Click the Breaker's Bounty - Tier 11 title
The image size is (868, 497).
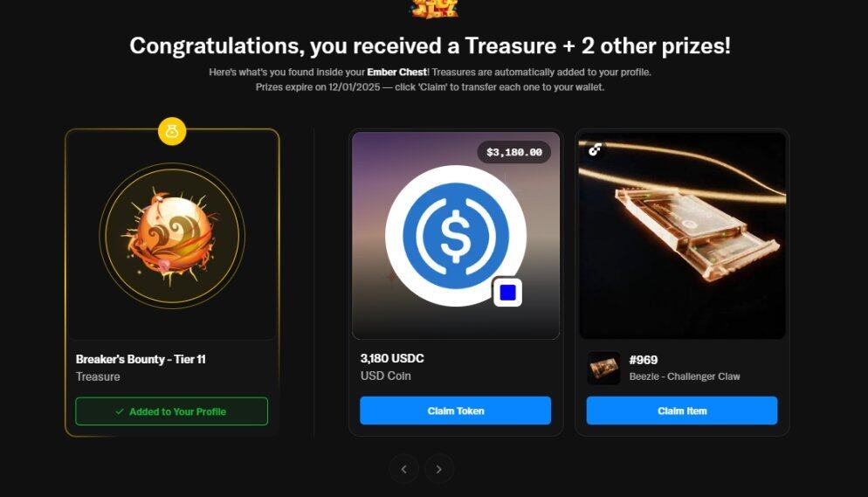pyautogui.click(x=141, y=359)
